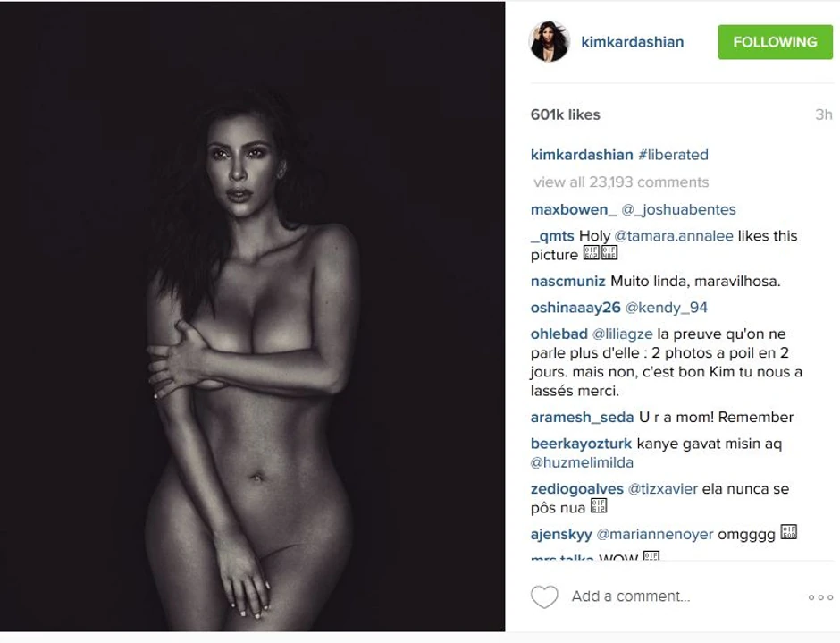The height and width of the screenshot is (643, 840).
Task: Click the profile avatar thumbnail
Action: [549, 41]
